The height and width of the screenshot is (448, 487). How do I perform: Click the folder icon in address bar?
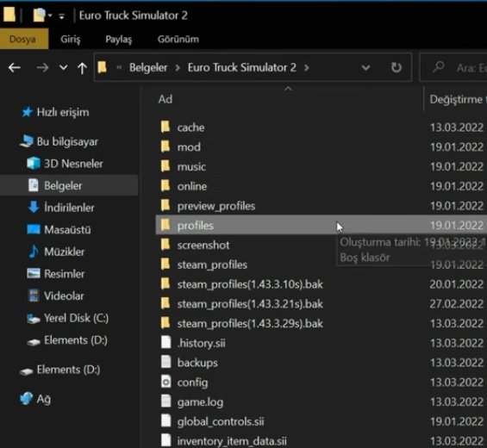coord(102,67)
